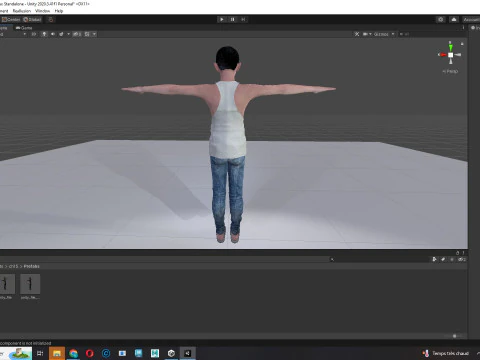Open Scene panel options menu dots
480x360 pixels.
[x=463, y=28]
